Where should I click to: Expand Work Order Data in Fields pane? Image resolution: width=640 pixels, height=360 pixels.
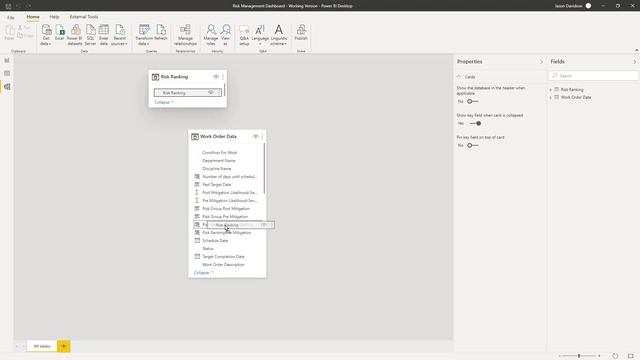[551, 98]
